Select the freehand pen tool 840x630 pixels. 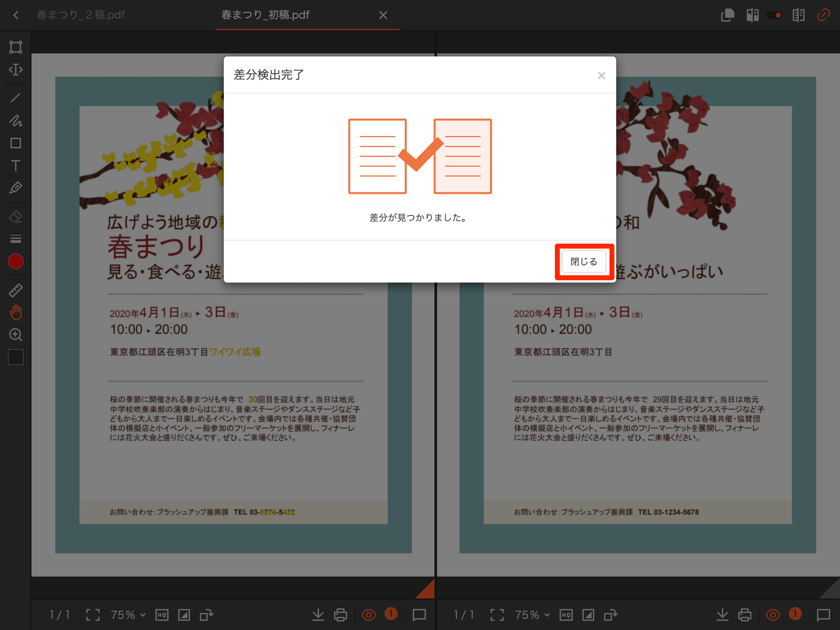click(x=15, y=120)
